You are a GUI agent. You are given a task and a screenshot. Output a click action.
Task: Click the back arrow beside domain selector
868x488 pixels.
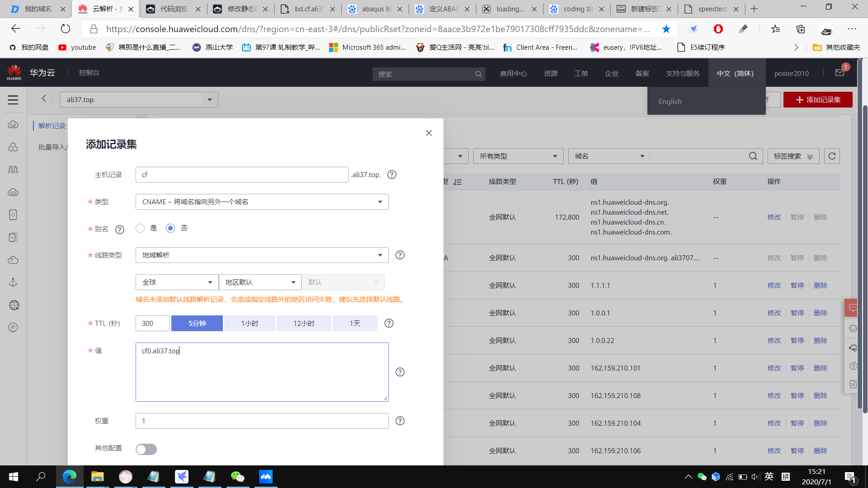click(x=44, y=99)
